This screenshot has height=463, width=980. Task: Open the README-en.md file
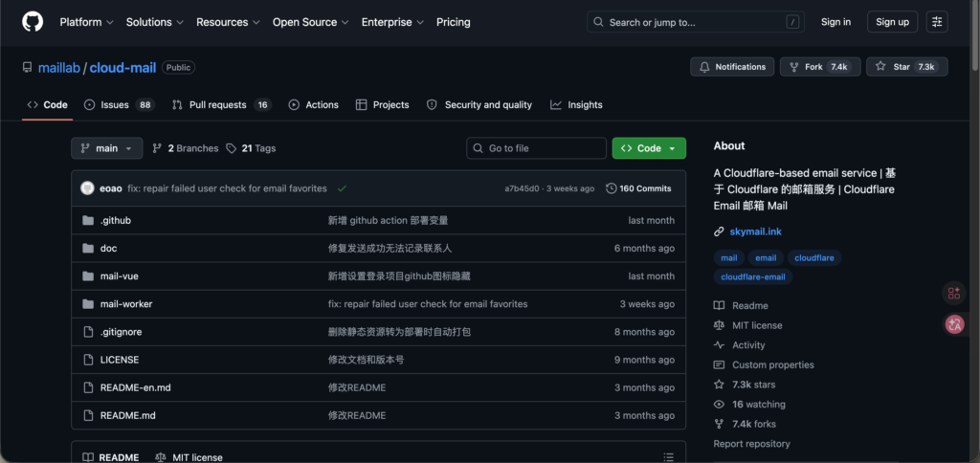pos(136,387)
